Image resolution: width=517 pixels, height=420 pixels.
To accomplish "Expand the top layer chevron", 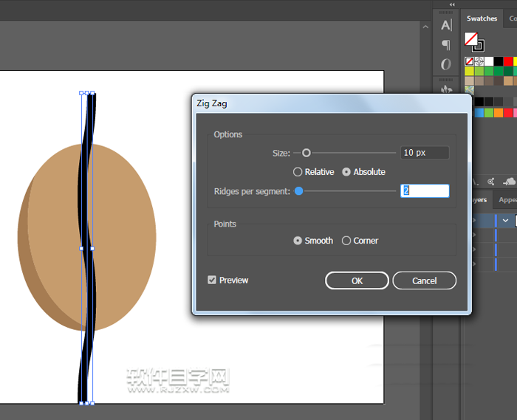I will (506, 220).
